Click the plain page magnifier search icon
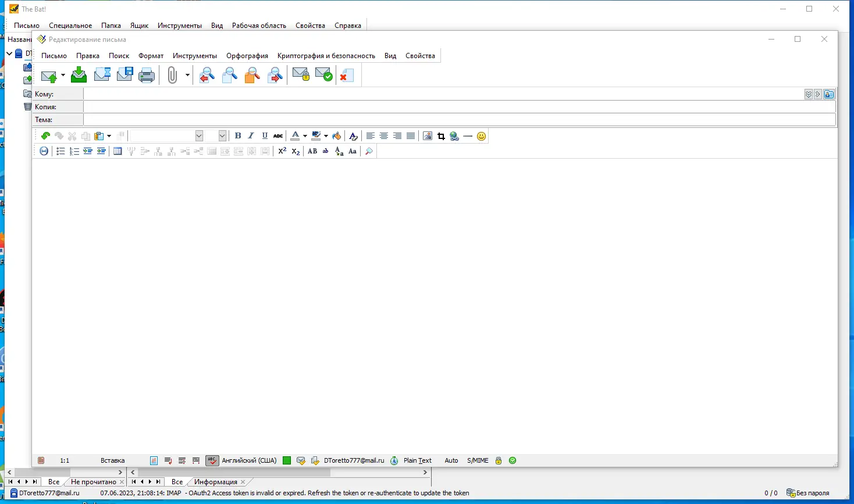 point(230,75)
